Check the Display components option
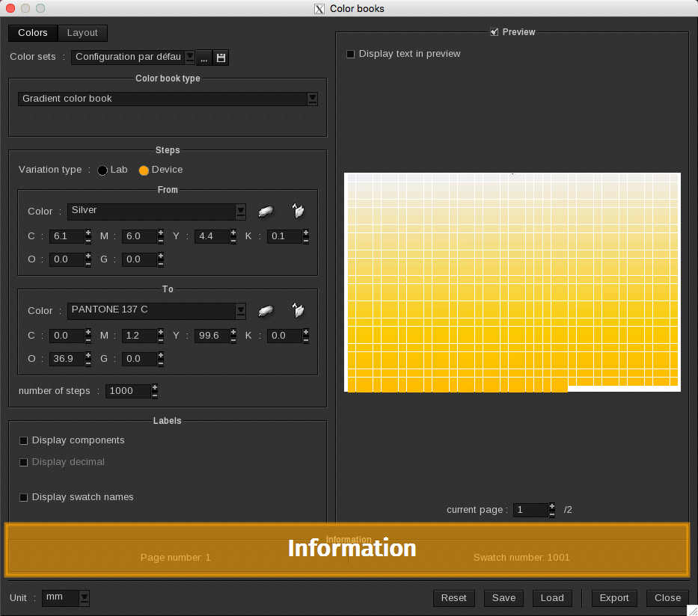This screenshot has width=698, height=616. click(24, 441)
